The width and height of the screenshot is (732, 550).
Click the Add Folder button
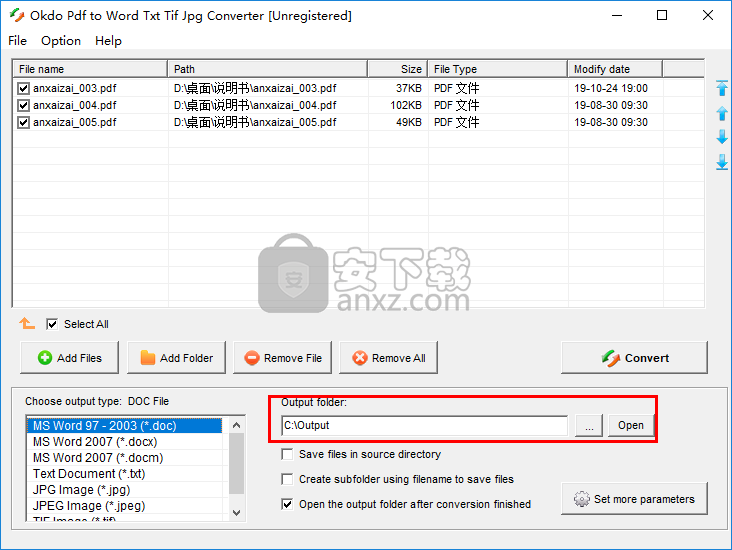tap(176, 358)
